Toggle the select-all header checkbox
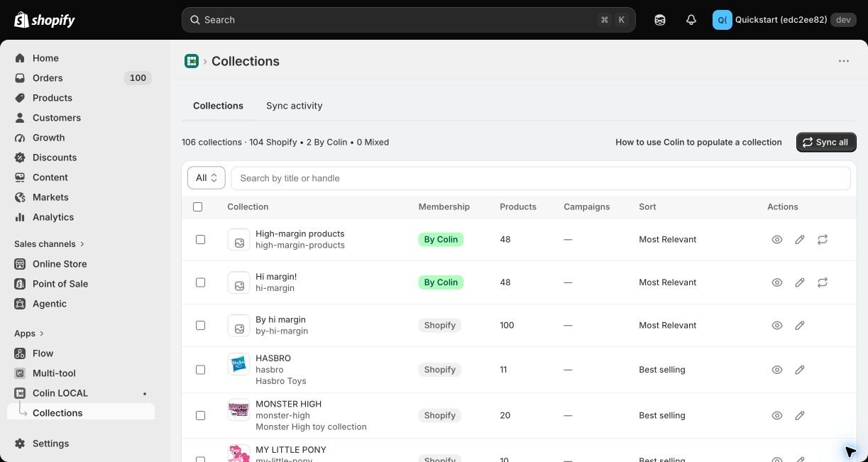The image size is (868, 462). (x=197, y=207)
